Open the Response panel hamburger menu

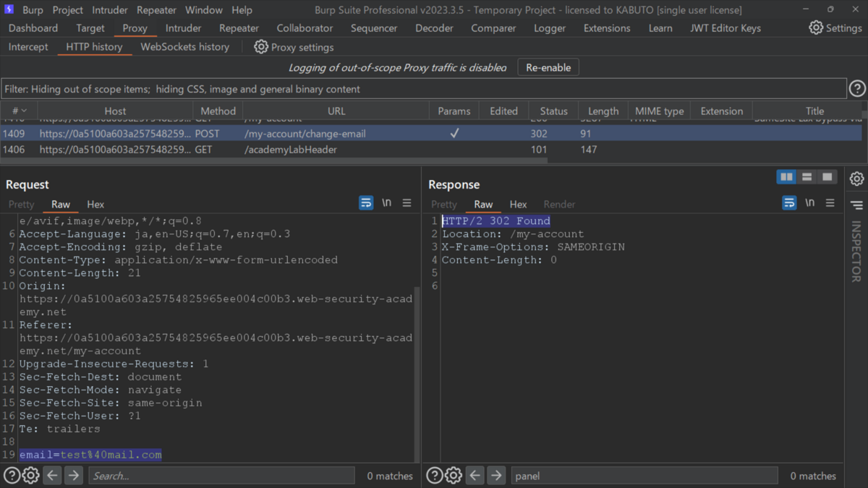830,203
